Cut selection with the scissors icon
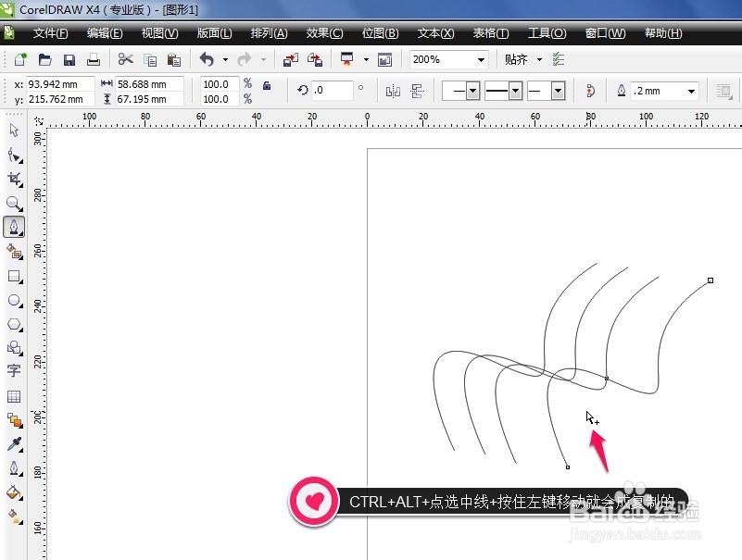This screenshot has height=560, width=742. click(x=125, y=59)
